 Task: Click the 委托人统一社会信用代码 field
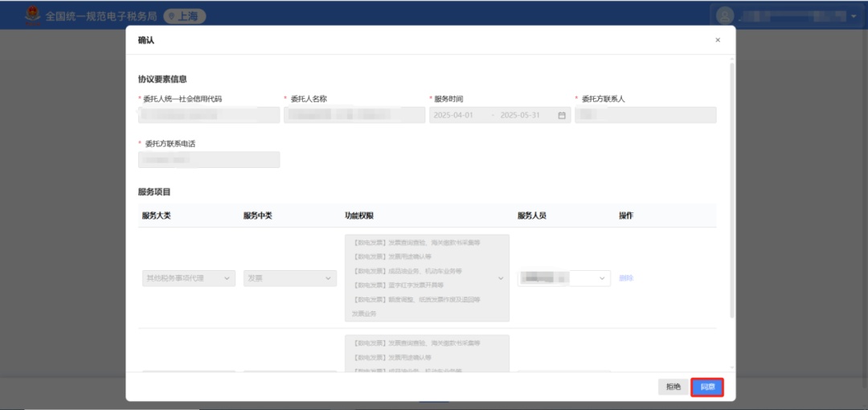point(209,115)
